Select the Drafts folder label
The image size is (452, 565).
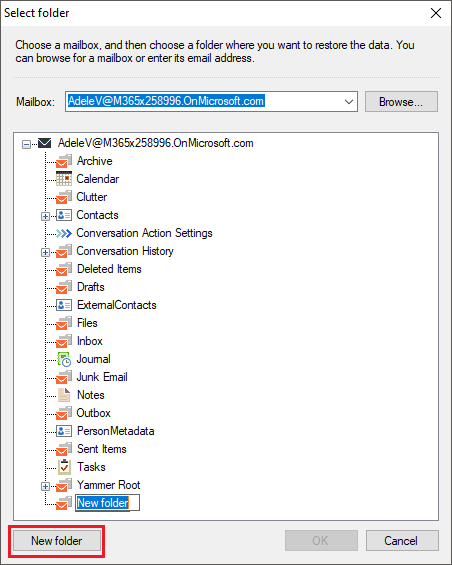(91, 287)
